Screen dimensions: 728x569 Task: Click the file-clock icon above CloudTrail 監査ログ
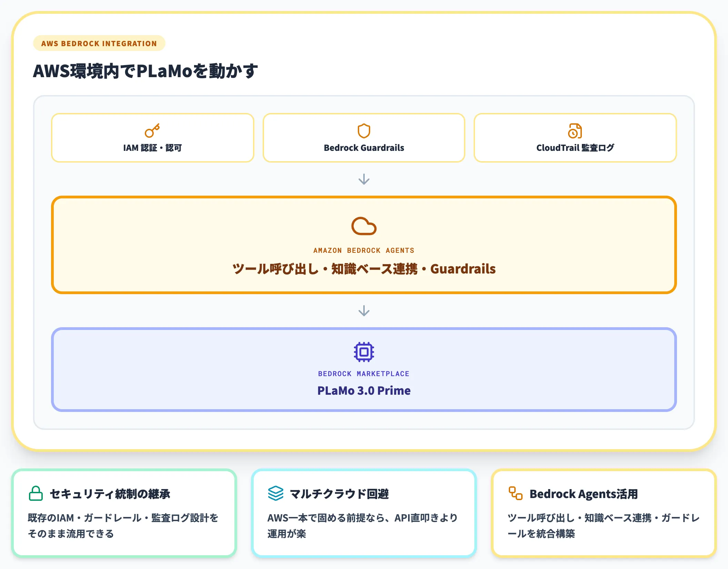tap(575, 131)
